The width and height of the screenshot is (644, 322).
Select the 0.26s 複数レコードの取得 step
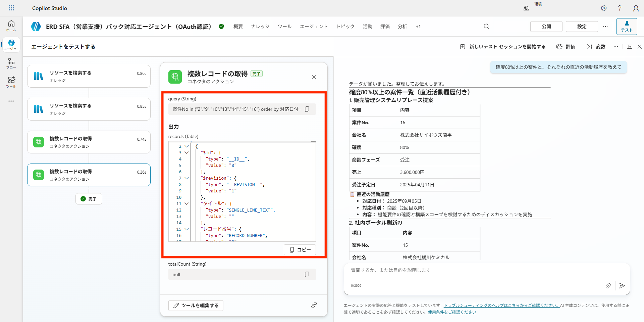coord(89,175)
